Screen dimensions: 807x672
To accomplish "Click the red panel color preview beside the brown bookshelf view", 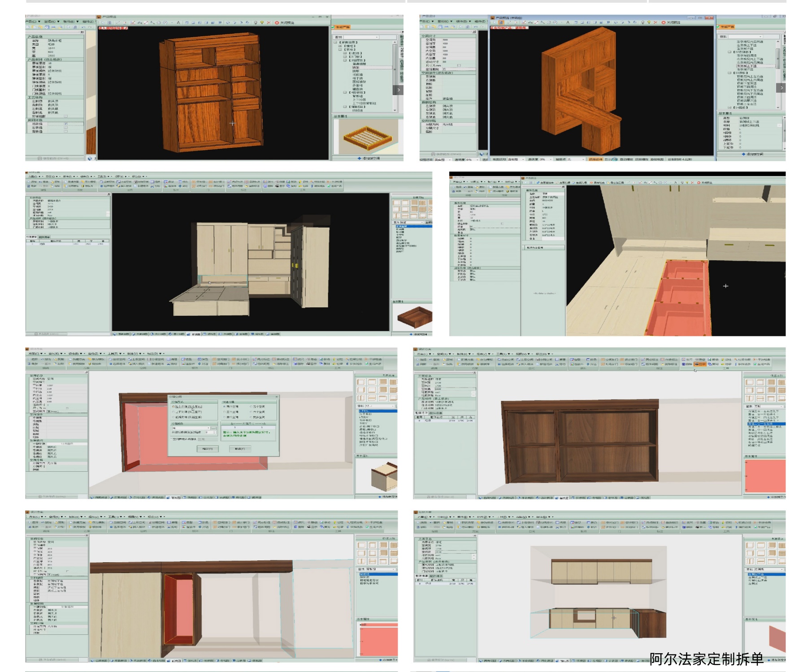I will click(764, 476).
